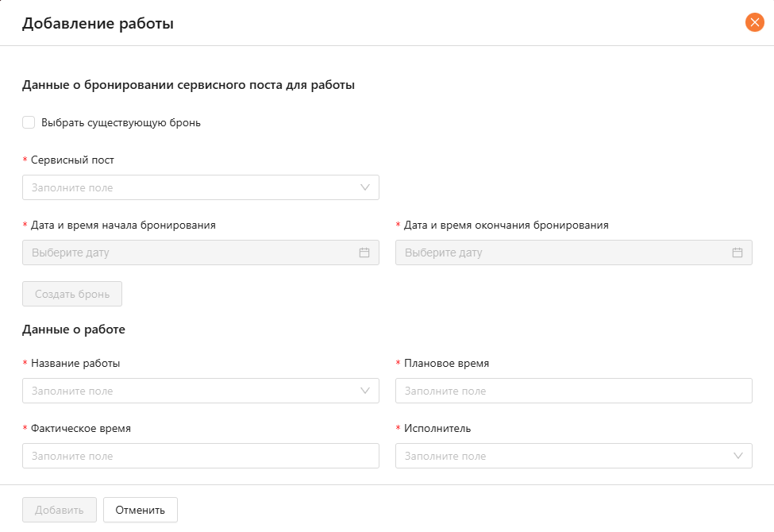Close the Добавление работы dialog
The image size is (774, 532).
754,22
